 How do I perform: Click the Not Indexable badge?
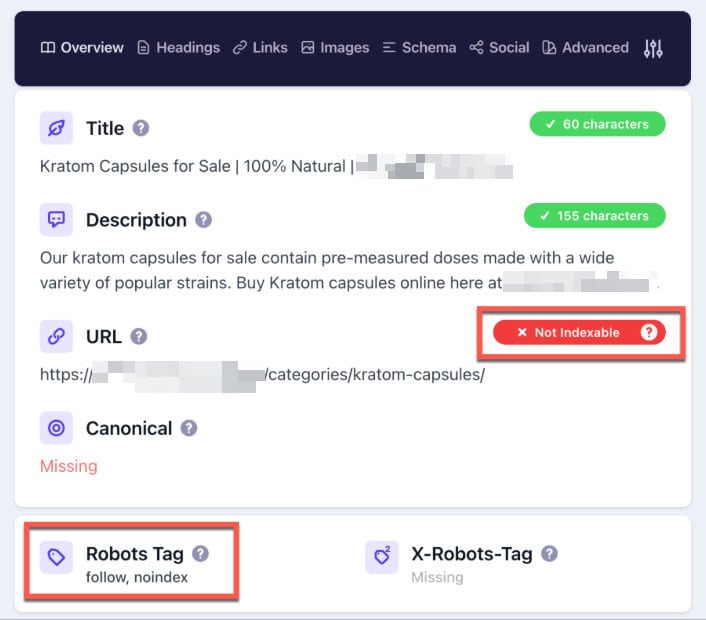point(579,332)
